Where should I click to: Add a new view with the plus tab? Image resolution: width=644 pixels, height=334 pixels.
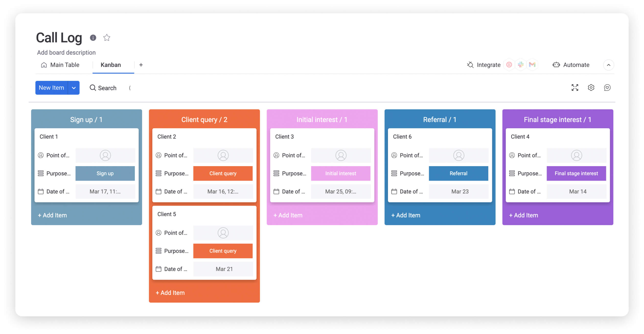tap(141, 65)
